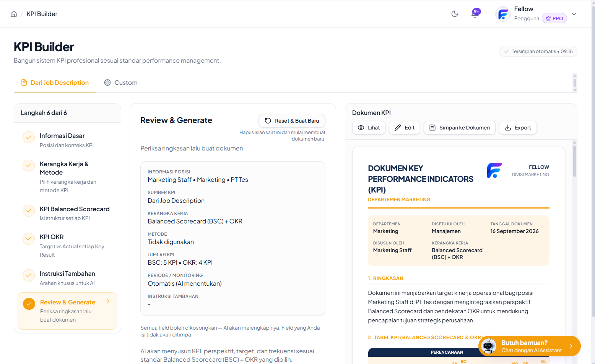
Task: Click the 'DEPARTEMEN MARKETING' subtitle
Action: pyautogui.click(x=399, y=200)
